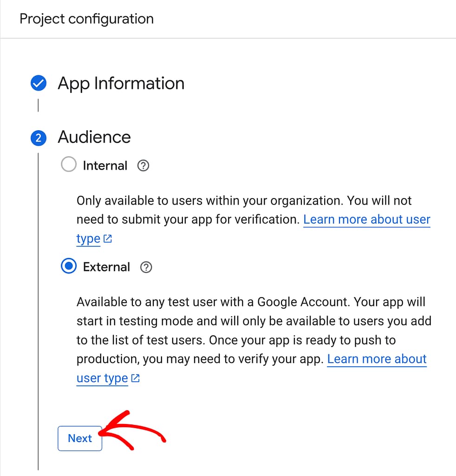Click the Next button
This screenshot has width=456, height=476.
coord(79,438)
